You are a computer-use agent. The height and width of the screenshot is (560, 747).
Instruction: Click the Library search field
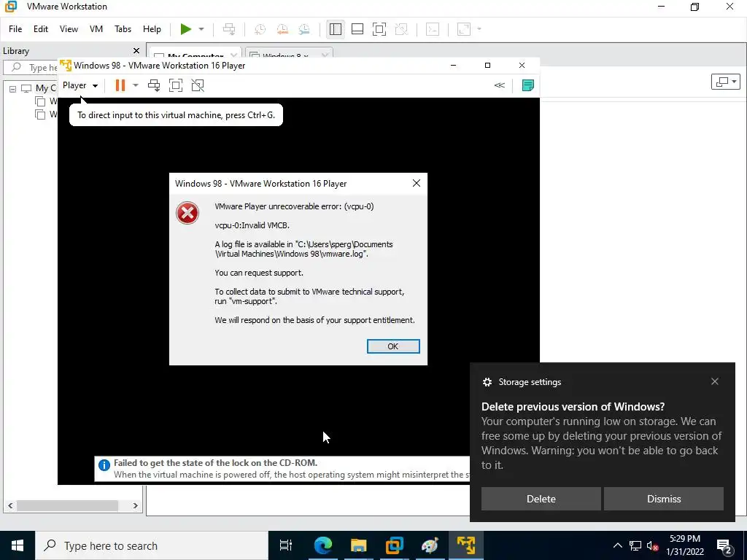point(31,67)
